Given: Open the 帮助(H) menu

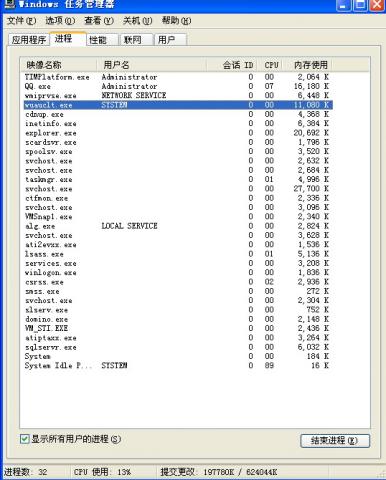Looking at the screenshot, I should click(176, 21).
